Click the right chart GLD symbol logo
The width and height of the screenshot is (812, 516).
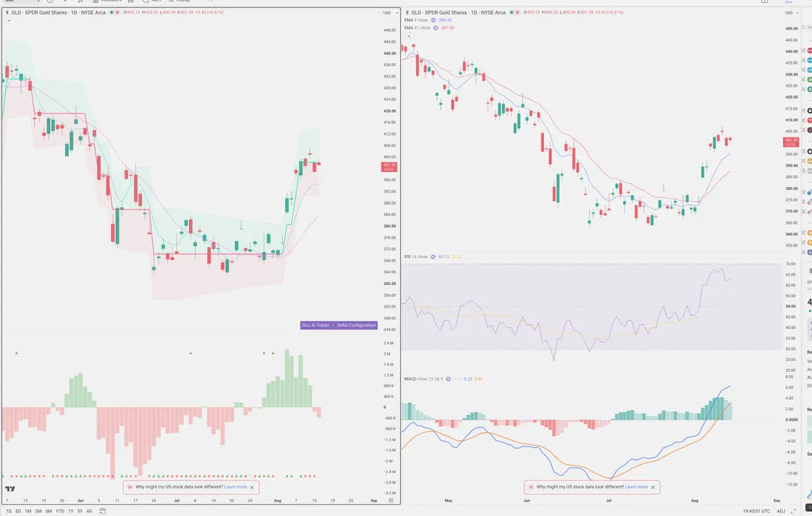pyautogui.click(x=407, y=12)
